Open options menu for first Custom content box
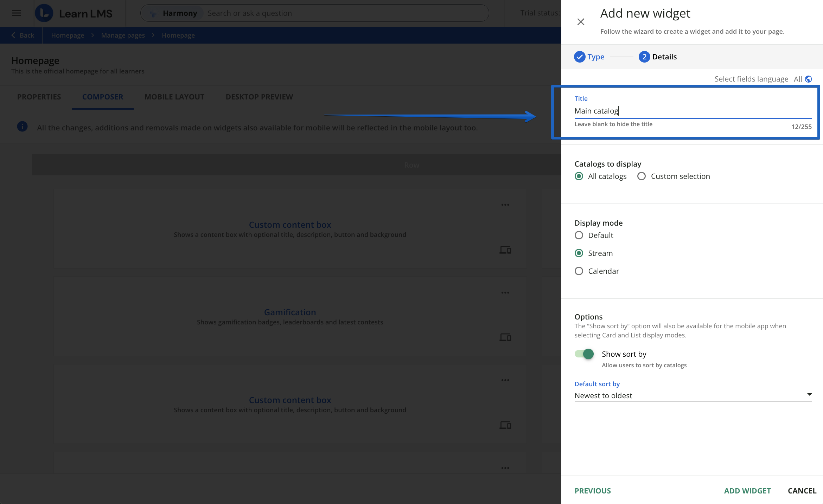 [x=505, y=205]
